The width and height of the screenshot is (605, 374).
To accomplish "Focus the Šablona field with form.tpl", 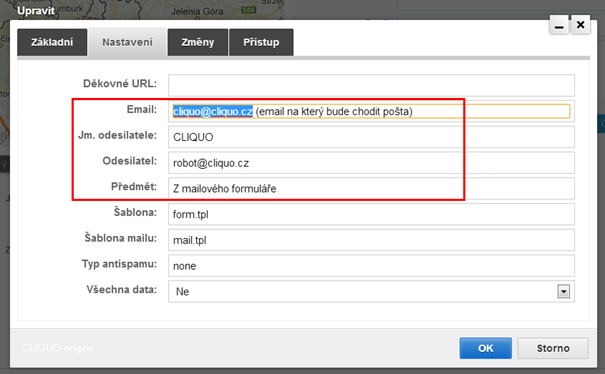I will pos(371,214).
